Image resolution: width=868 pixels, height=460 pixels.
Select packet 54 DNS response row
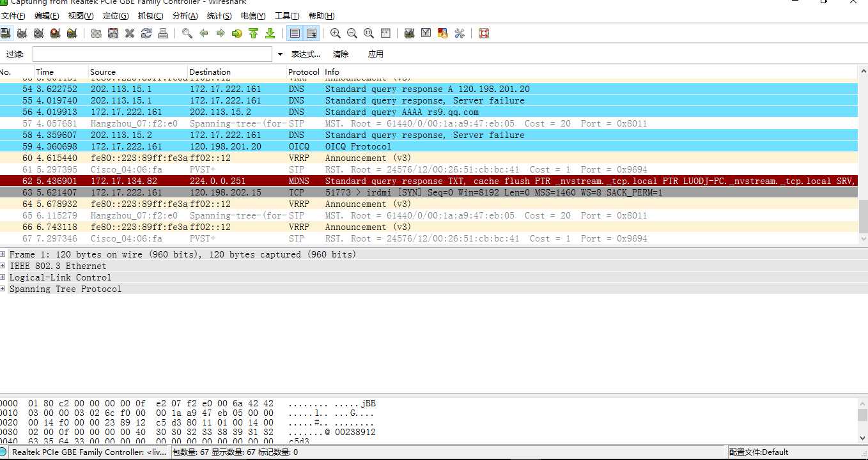click(x=429, y=89)
